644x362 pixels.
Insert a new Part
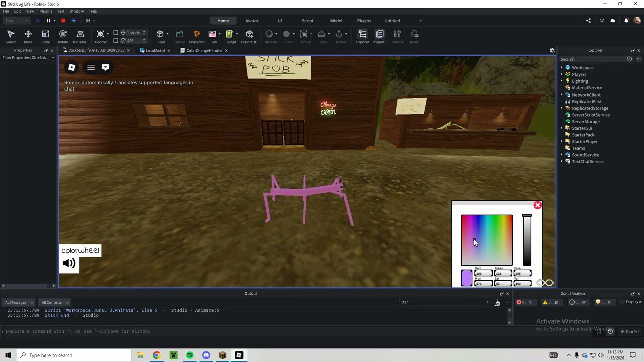point(161,37)
